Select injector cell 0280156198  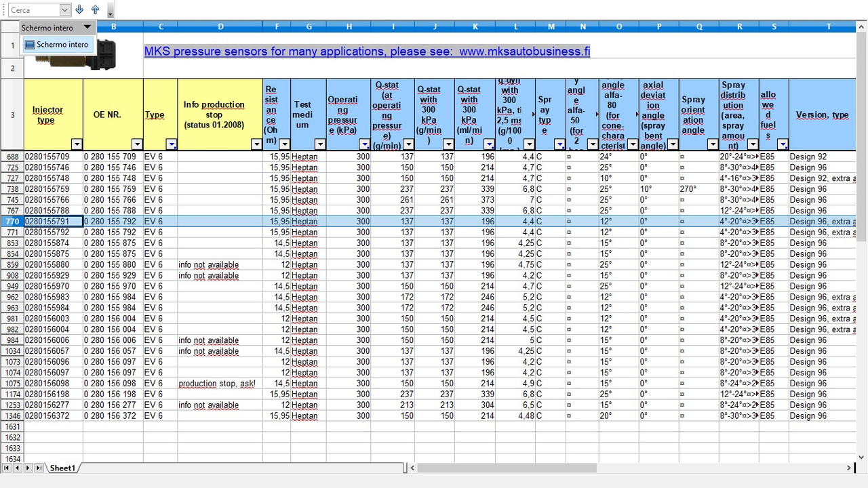pyautogui.click(x=54, y=394)
